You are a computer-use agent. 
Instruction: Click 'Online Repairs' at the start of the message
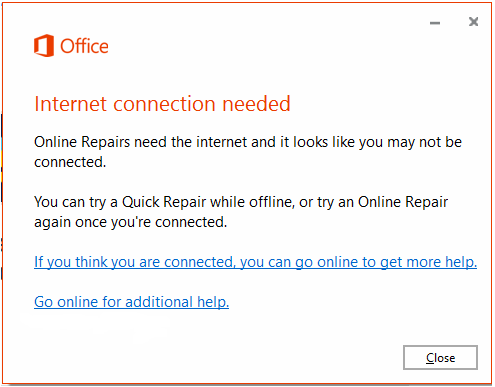(82, 142)
